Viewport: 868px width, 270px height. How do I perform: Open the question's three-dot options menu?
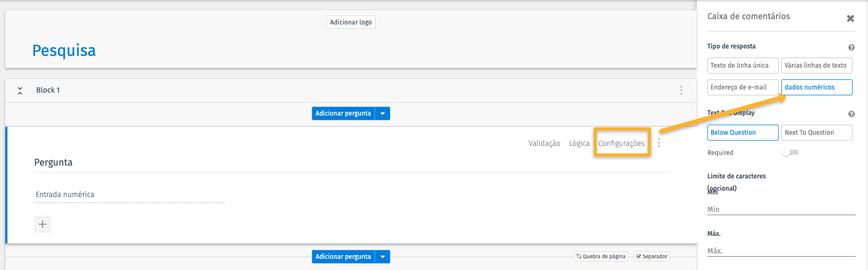(x=659, y=143)
